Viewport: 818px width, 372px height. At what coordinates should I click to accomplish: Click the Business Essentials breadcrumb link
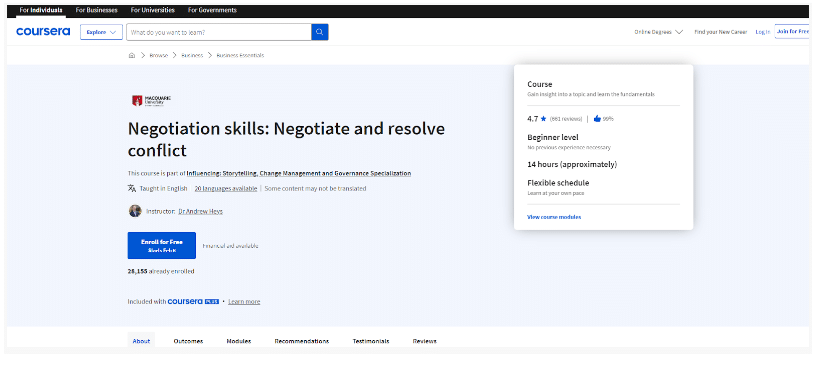(240, 55)
